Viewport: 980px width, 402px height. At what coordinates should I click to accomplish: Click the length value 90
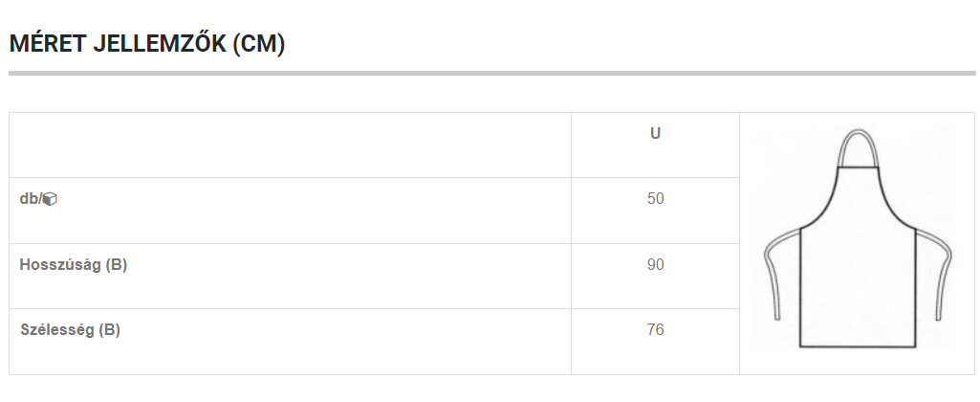point(655,265)
